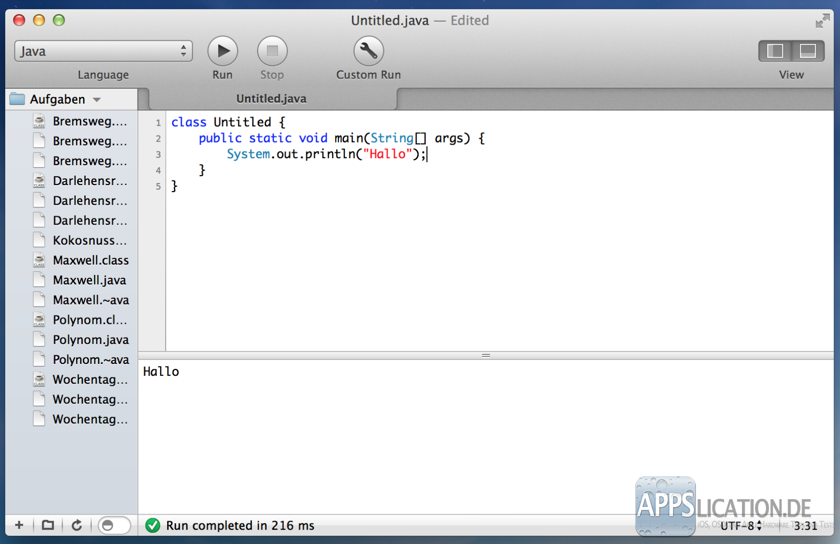The image size is (840, 544).
Task: Select the Untitled.java tab
Action: (x=271, y=99)
